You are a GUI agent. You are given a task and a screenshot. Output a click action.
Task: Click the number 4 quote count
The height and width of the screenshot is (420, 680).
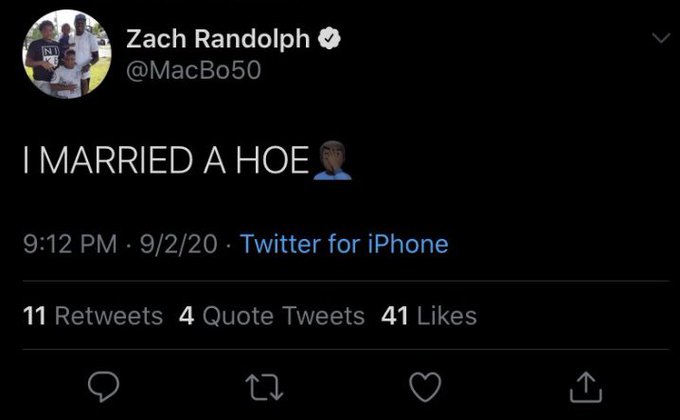point(186,317)
